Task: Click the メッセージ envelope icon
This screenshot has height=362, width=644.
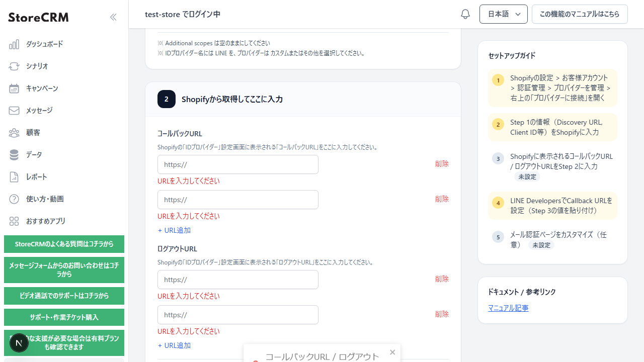Action: point(14,111)
